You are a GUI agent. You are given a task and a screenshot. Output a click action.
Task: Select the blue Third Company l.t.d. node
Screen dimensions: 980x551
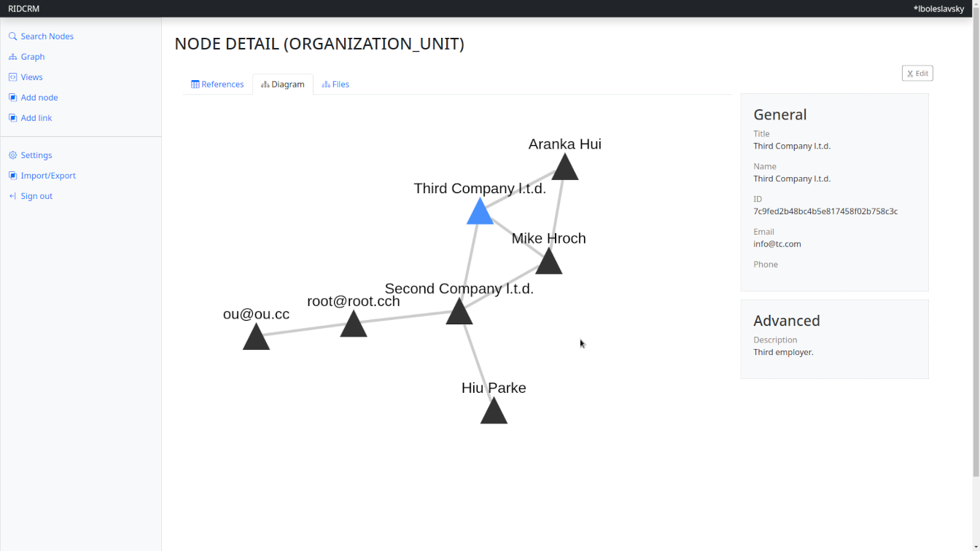pos(480,213)
